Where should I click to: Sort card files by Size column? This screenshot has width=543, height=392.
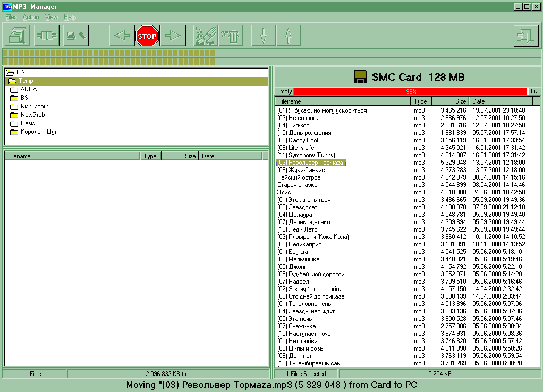[450, 101]
